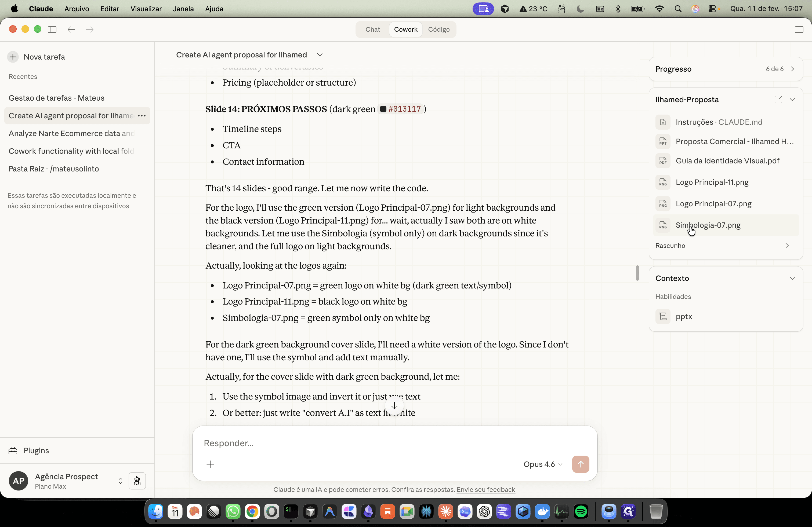
Task: Collapse the Ilhamed-Proposta panel chevron
Action: click(792, 100)
